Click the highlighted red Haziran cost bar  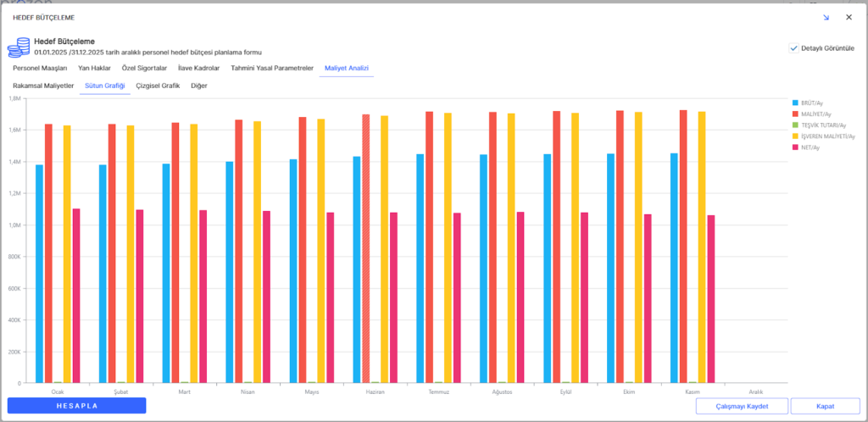pyautogui.click(x=366, y=247)
